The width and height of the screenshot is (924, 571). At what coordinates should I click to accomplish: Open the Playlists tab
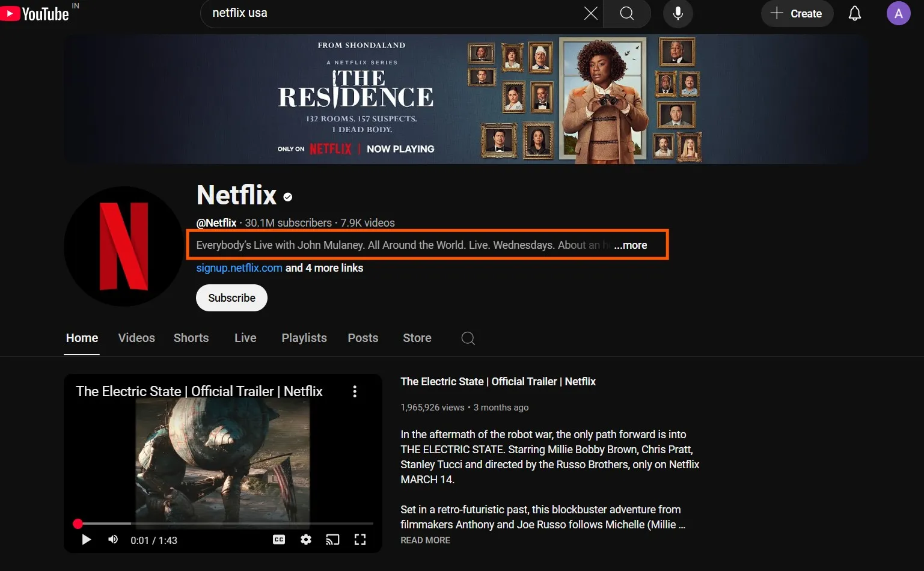coord(304,338)
